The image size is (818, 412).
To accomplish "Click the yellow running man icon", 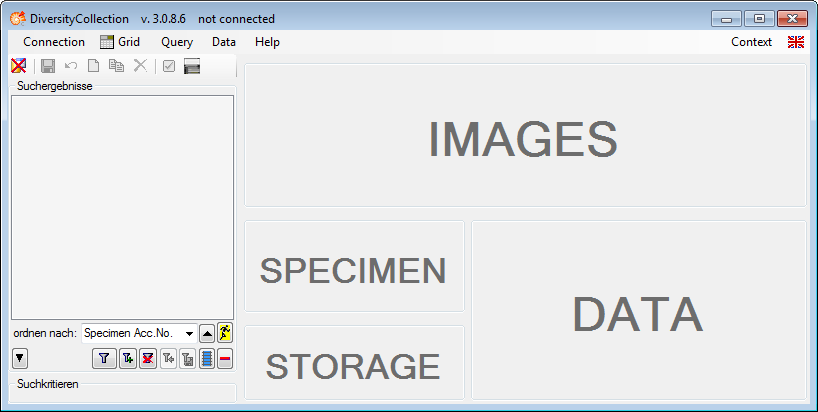I will (225, 333).
